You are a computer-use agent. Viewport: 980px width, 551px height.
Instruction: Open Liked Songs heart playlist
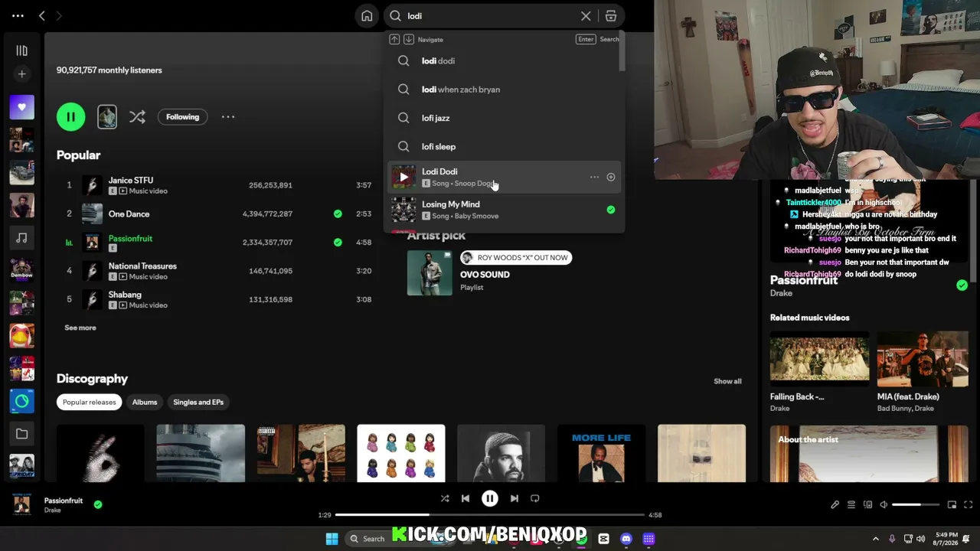pos(21,107)
